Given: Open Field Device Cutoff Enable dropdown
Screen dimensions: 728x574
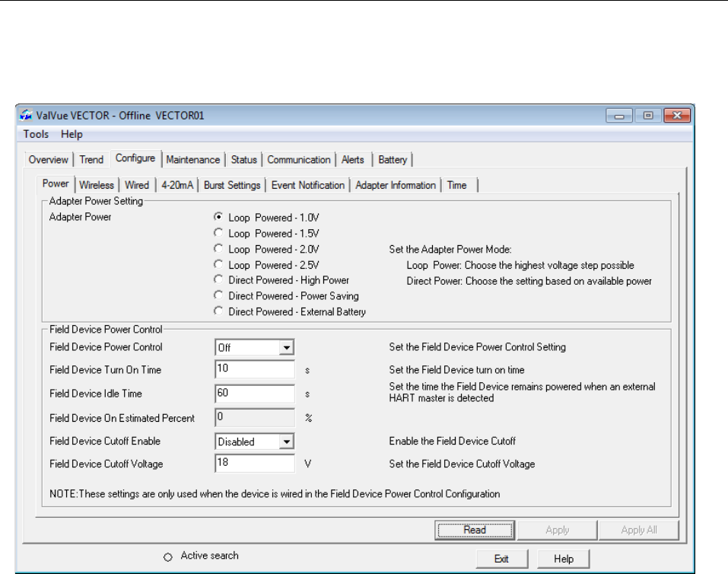Looking at the screenshot, I should tap(287, 442).
